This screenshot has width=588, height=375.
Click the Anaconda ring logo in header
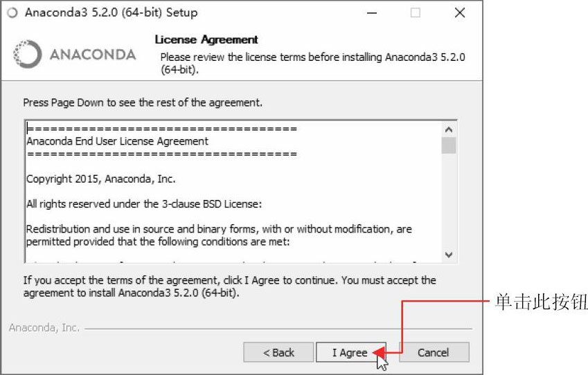(27, 55)
